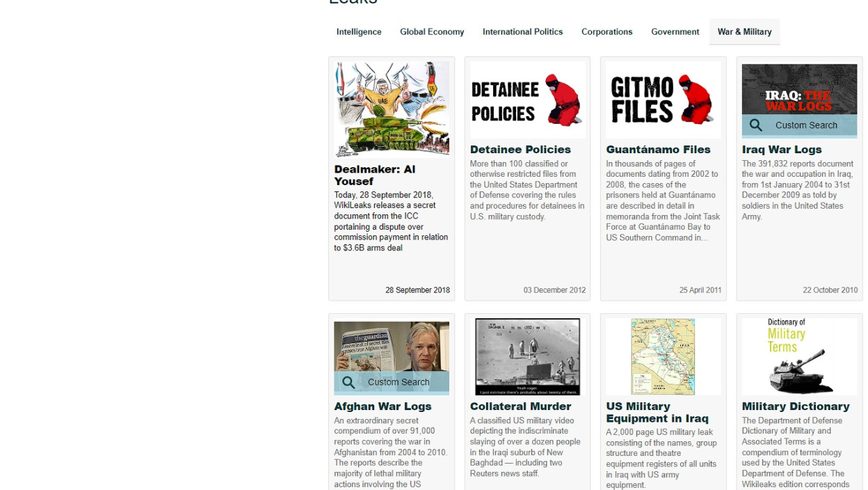This screenshot has width=868, height=490.
Task: Click the date 03 December 2012
Action: (554, 290)
